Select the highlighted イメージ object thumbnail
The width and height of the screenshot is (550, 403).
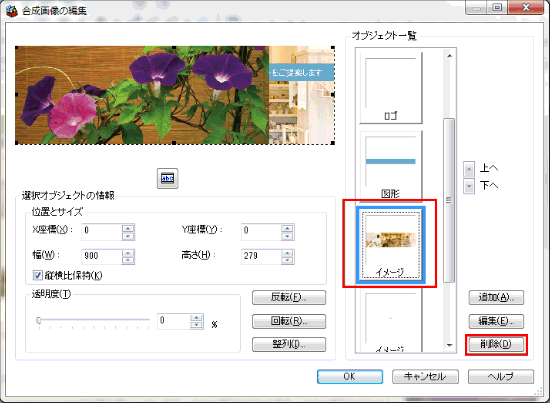[x=391, y=244]
